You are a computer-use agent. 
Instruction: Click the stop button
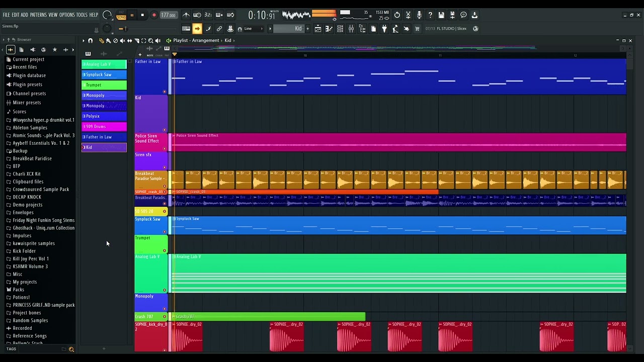pyautogui.click(x=142, y=15)
